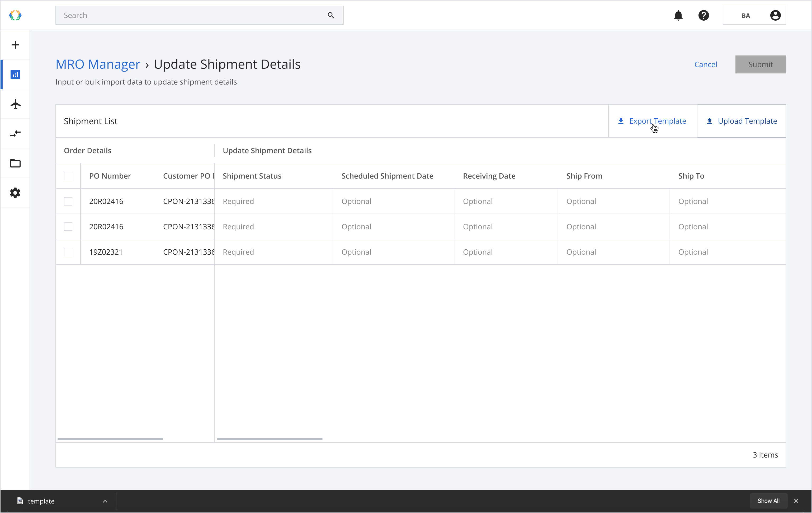
Task: Toggle the select-all checkbox in header
Action: (68, 176)
